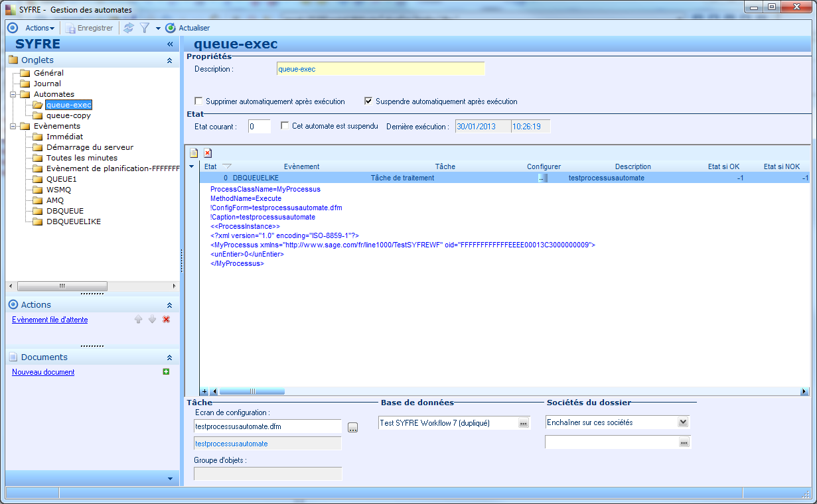This screenshot has height=504, width=817.
Task: Click the Ecran de configuration field
Action: 267,426
